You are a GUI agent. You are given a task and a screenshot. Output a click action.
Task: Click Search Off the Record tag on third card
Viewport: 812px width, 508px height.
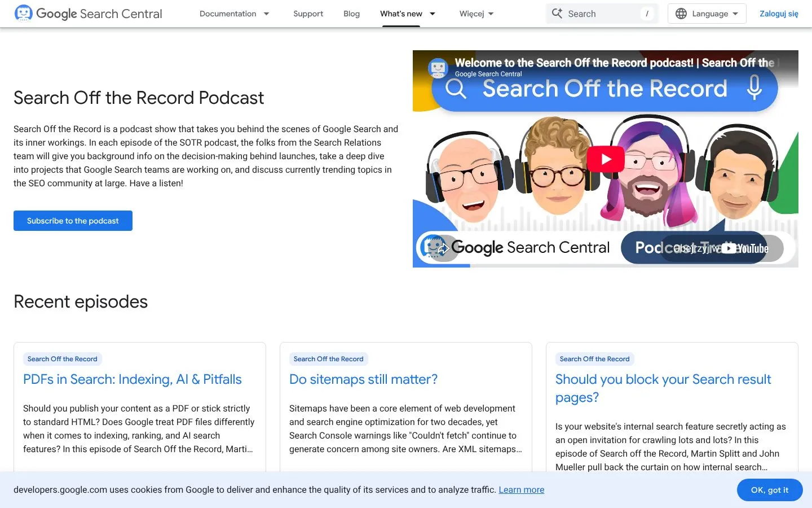pos(594,359)
